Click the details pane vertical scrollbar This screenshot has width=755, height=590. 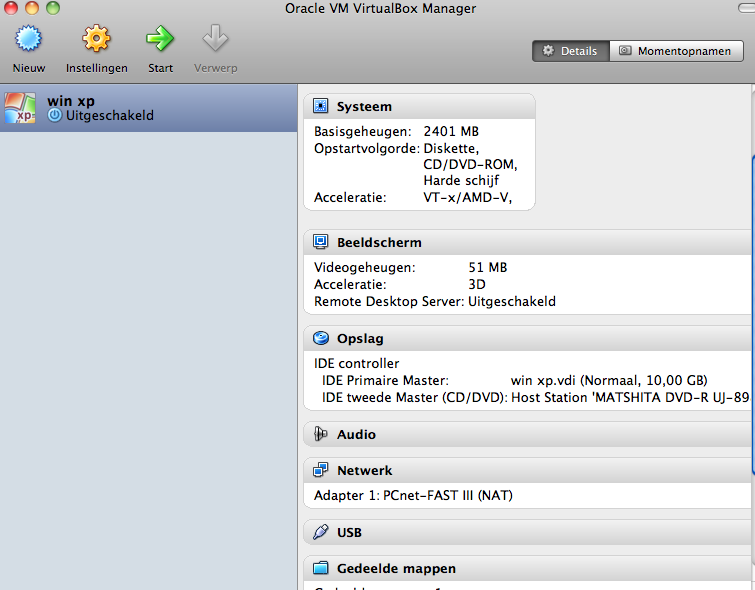(x=753, y=316)
